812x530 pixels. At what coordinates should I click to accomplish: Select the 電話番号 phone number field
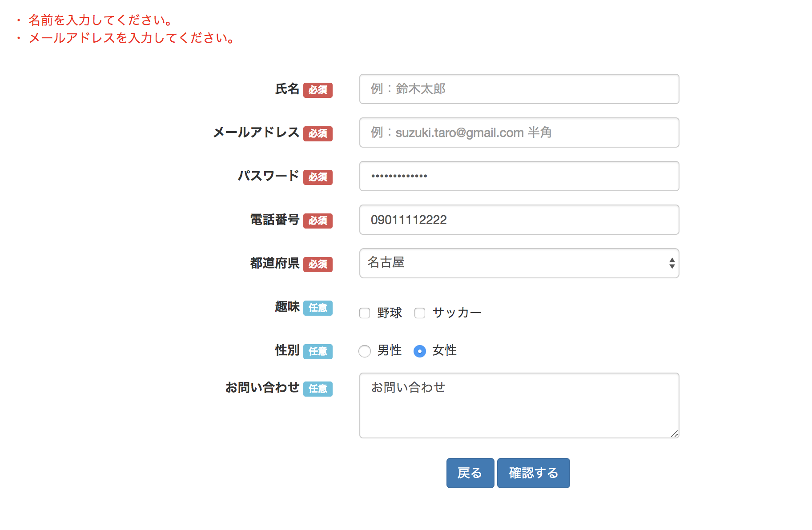(519, 219)
